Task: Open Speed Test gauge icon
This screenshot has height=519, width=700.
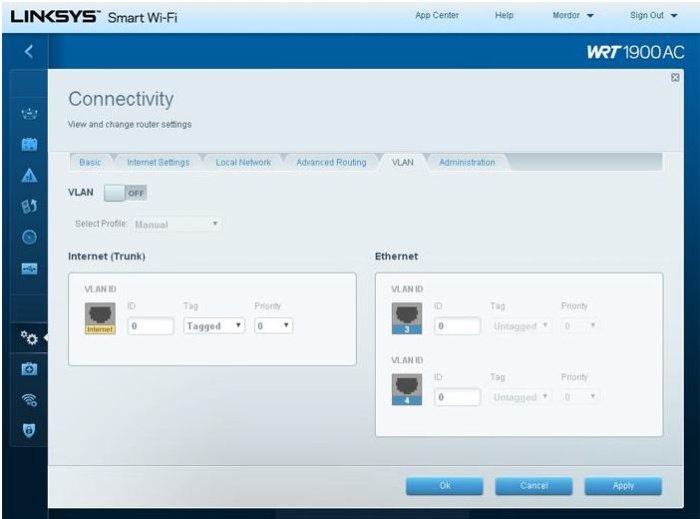Action: (x=29, y=237)
